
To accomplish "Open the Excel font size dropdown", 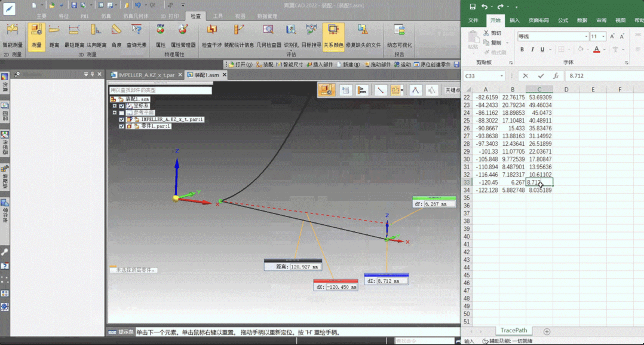I will click(603, 36).
